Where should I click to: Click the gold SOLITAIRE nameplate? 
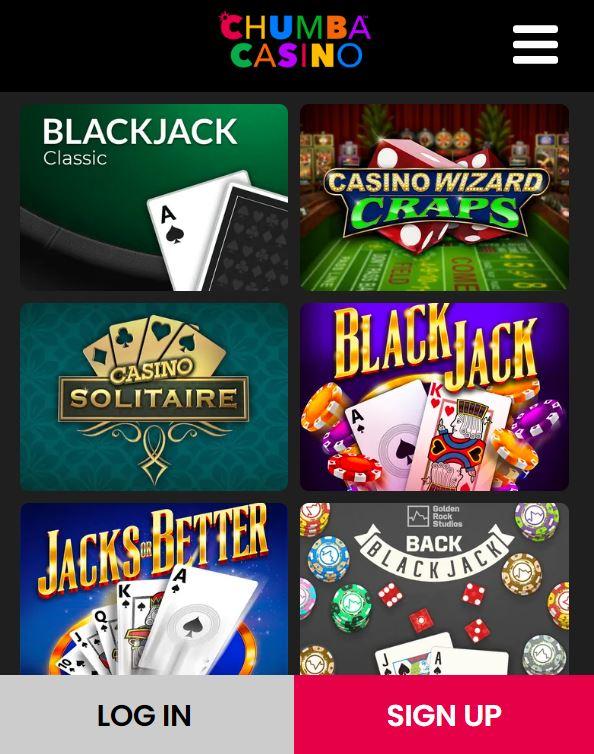pyautogui.click(x=154, y=399)
